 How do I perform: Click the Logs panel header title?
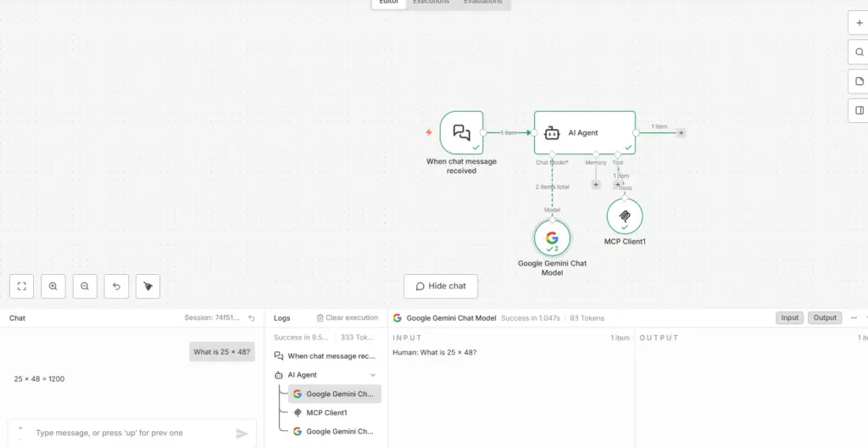(281, 317)
